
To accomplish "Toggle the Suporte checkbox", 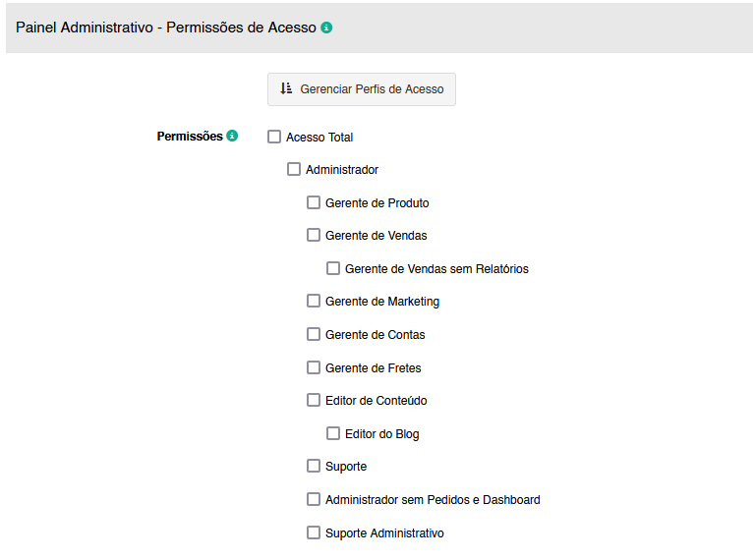I will 314,466.
